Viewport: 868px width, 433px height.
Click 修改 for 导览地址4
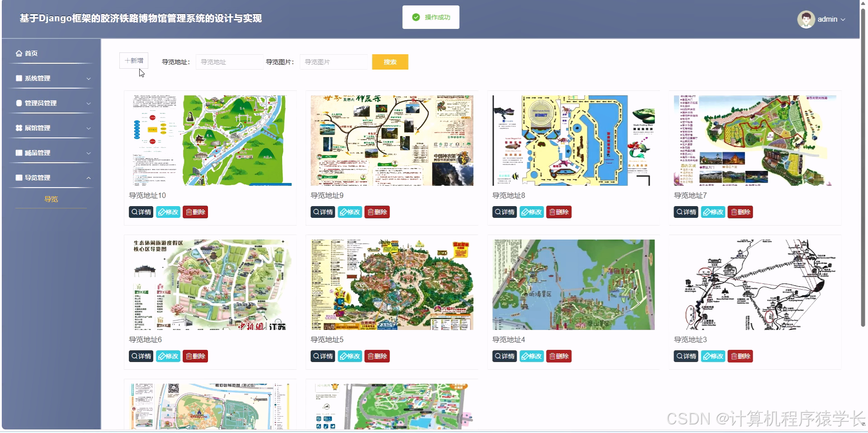[x=532, y=356]
